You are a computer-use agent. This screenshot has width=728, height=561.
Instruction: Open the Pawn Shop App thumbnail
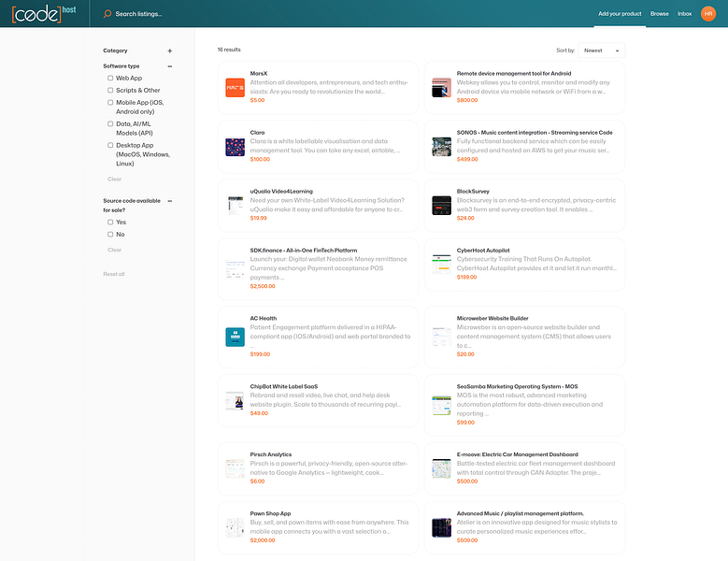235,527
